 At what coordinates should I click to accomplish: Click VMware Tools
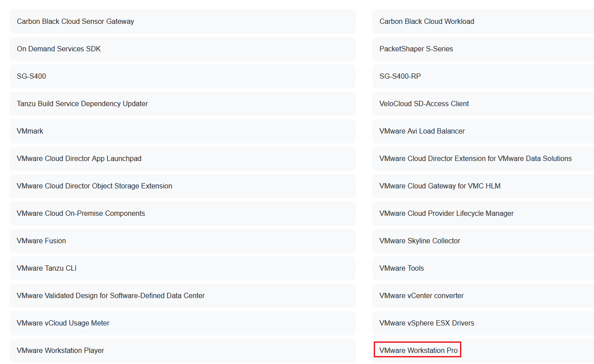click(483, 268)
